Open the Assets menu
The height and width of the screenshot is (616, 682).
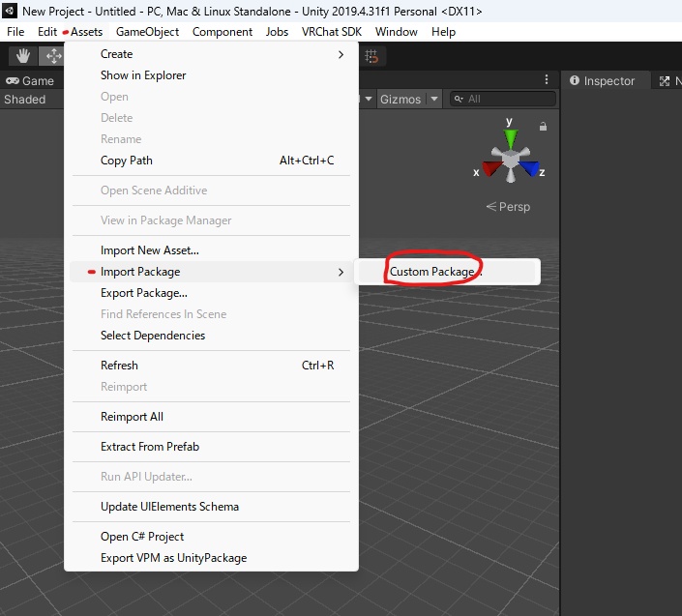click(x=86, y=32)
